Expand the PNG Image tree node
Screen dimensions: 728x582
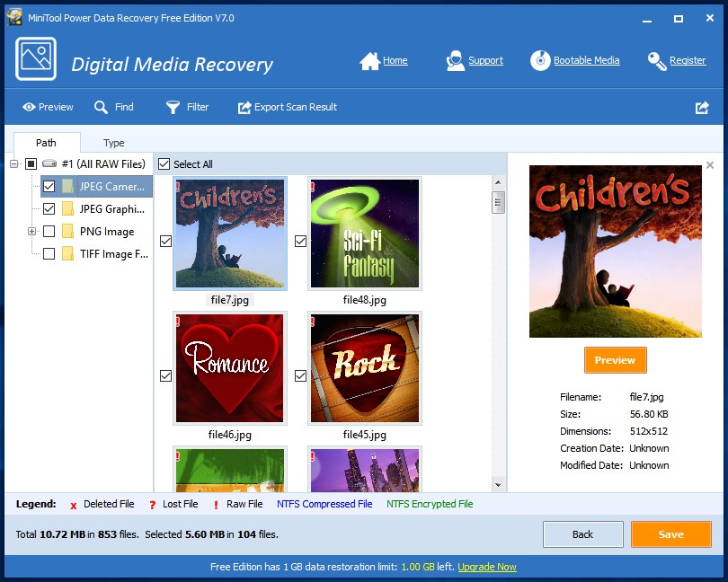pos(31,231)
